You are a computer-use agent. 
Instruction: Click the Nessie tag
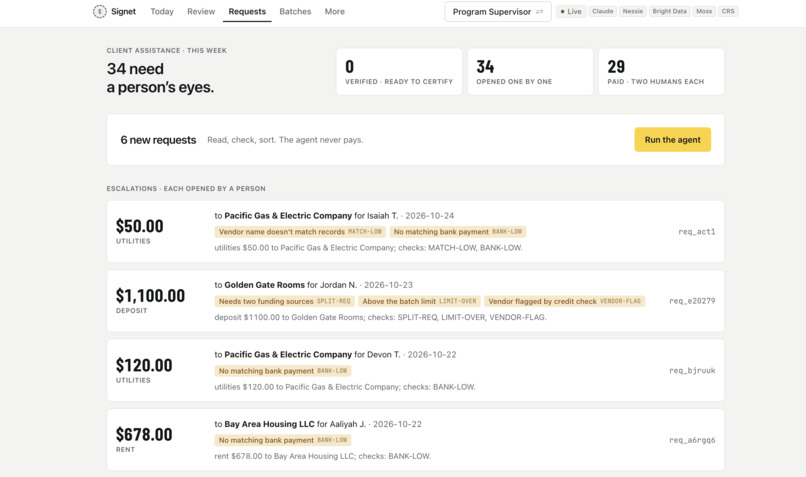click(633, 11)
